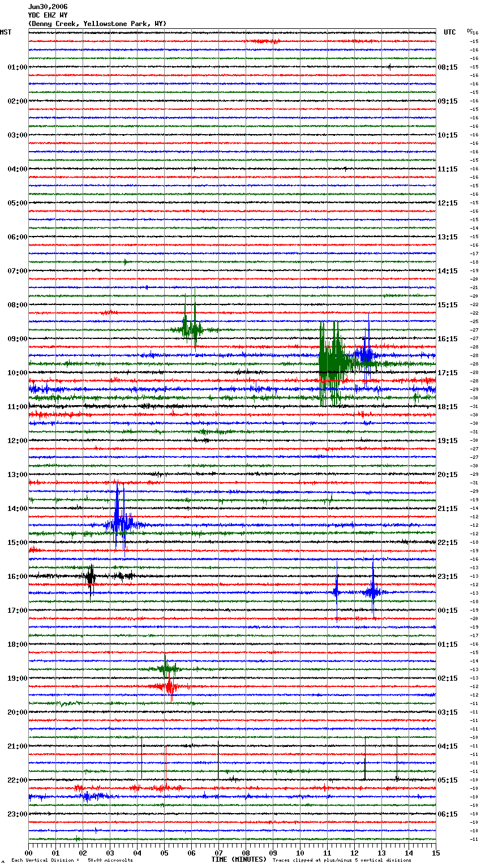Click the 'TIME (MINUTES)' axis title

coord(239,860)
